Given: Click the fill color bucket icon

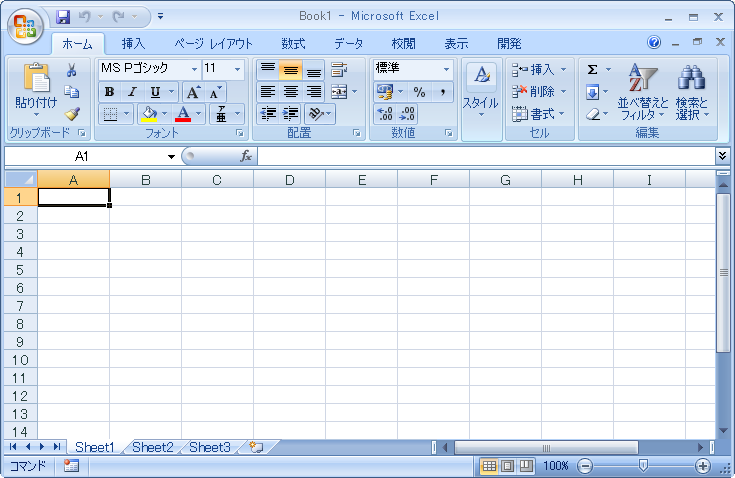Looking at the screenshot, I should (150, 114).
